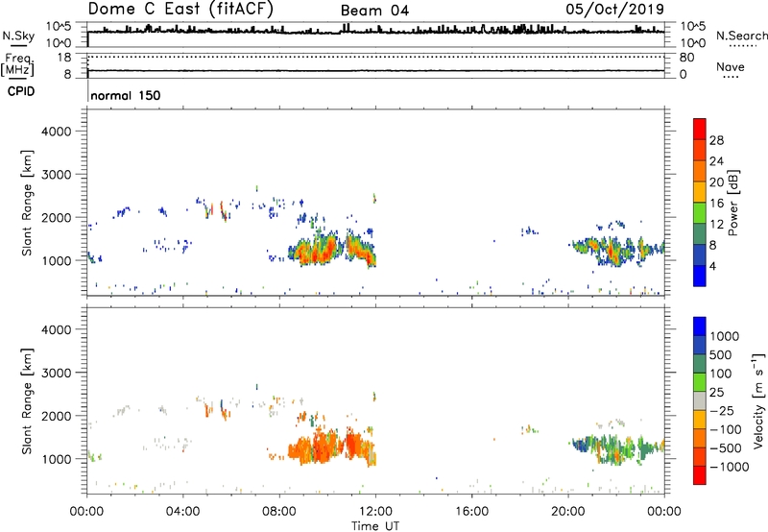Click the 'Velocity [m s-1]' colorbar label
The width and height of the screenshot is (768, 532).
758,400
